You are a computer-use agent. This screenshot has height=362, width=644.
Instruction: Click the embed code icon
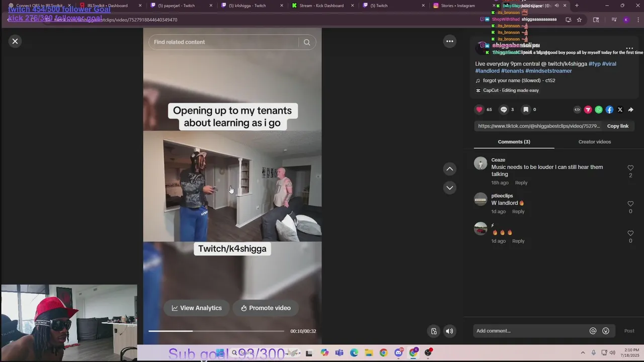577,110
